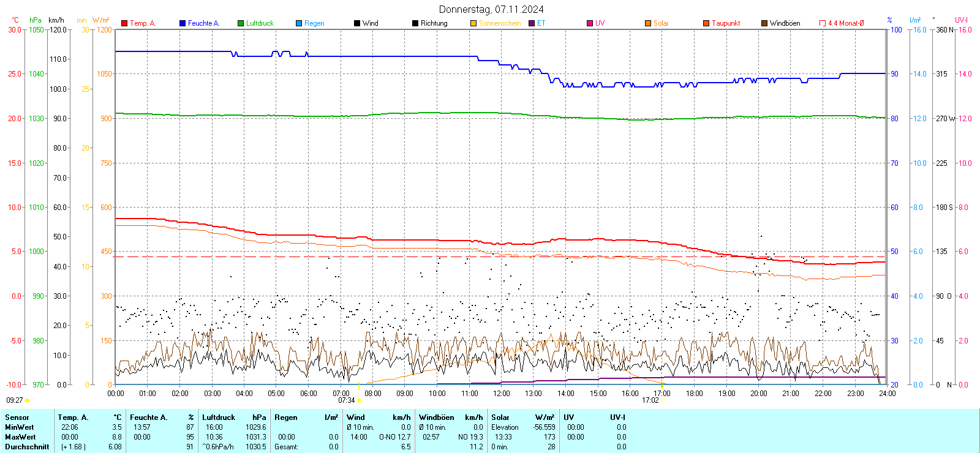Click the date title Donnerstag, 07.11.2024
This screenshot has height=453, width=980.
491,9
